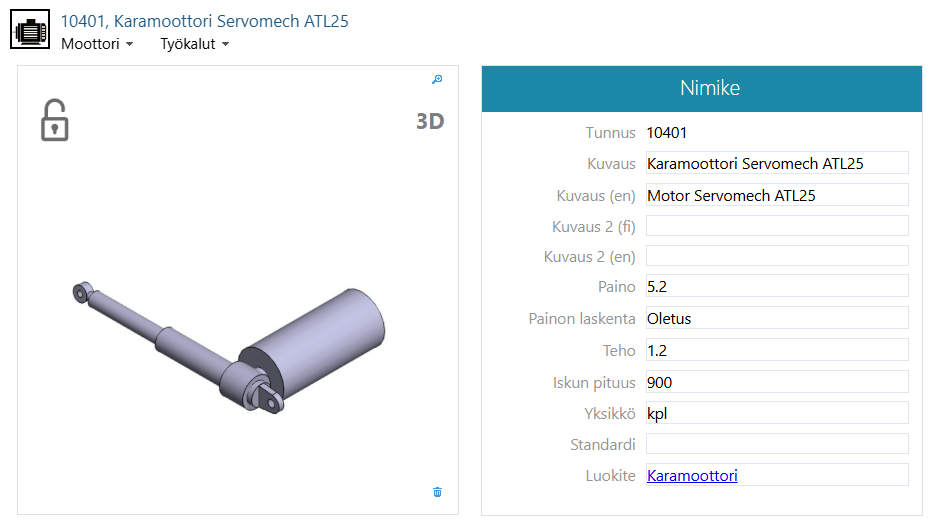Select the empty Standardi field
The image size is (939, 526).
pos(777,443)
